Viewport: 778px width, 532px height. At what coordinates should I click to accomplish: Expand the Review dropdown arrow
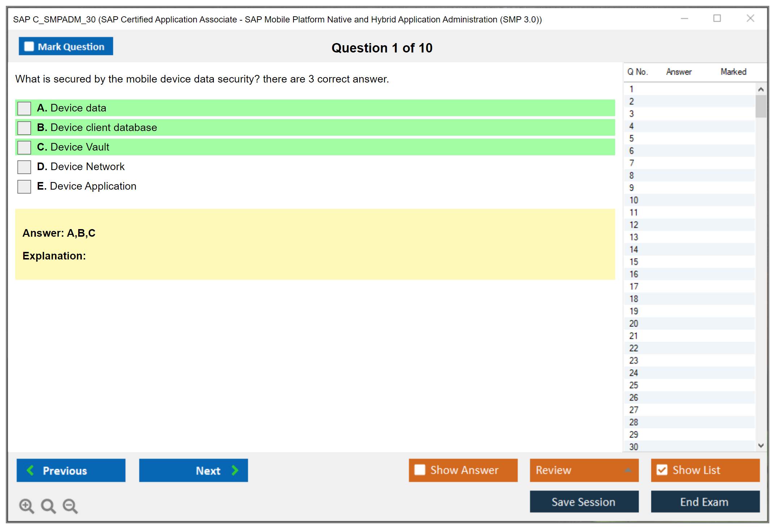point(628,470)
